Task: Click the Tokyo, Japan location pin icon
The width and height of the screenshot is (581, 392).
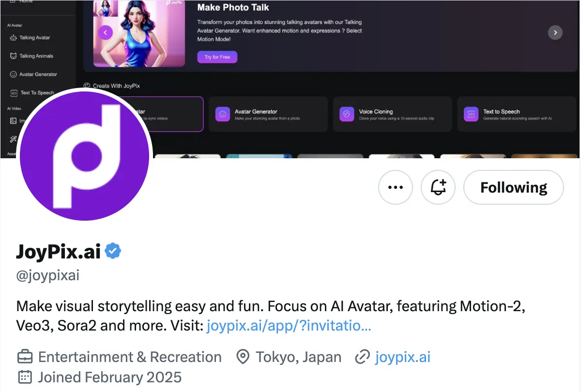Action: tap(242, 357)
